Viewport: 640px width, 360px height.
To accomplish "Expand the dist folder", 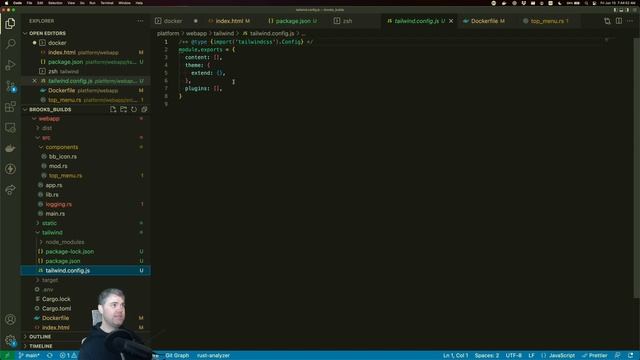I will [47, 128].
